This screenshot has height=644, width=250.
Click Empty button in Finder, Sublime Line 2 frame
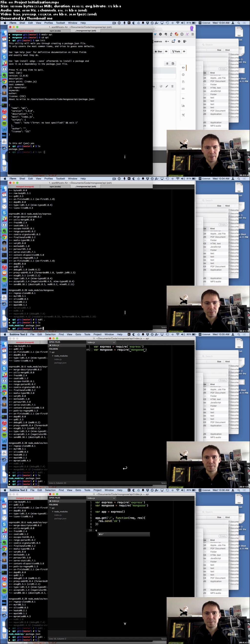click(223, 380)
